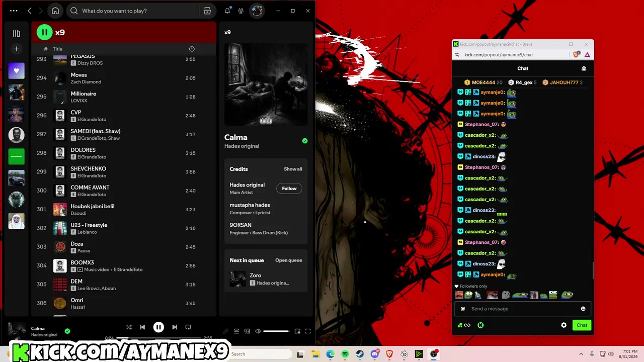644x362 pixels.
Task: Select track 302 U23 - Freestyle
Action: click(124, 228)
